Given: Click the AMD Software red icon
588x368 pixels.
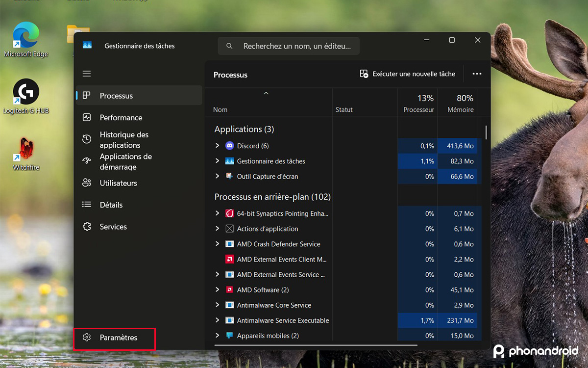Looking at the screenshot, I should pos(229,289).
